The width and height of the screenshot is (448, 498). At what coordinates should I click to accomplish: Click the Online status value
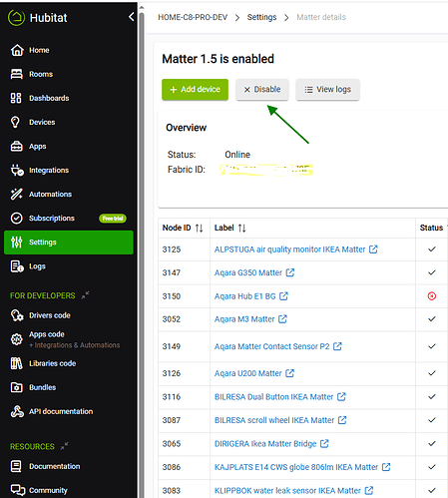(237, 155)
